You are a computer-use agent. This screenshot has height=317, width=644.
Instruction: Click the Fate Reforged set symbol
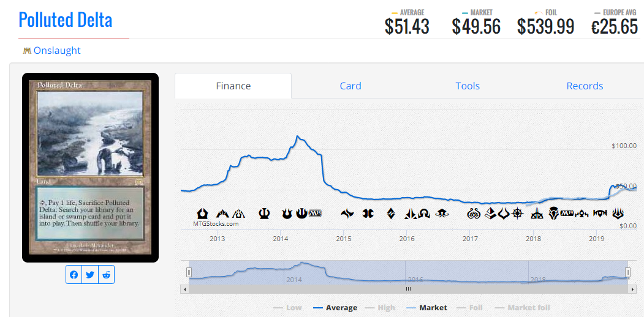tap(347, 213)
